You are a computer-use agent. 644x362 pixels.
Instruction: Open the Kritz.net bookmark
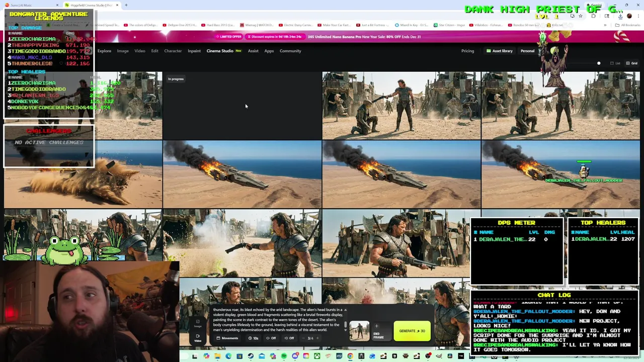(555, 25)
